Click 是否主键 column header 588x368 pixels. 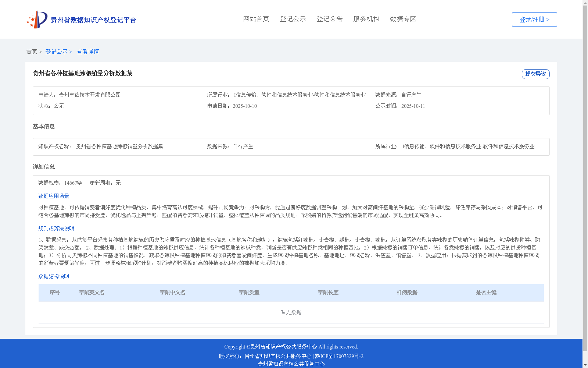click(486, 293)
